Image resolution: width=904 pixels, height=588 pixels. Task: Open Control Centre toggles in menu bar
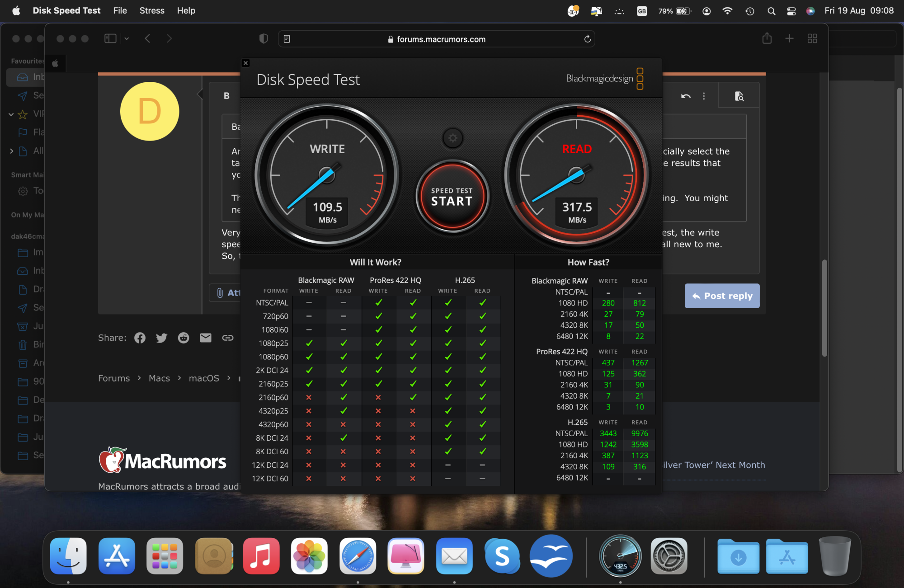[x=791, y=11]
